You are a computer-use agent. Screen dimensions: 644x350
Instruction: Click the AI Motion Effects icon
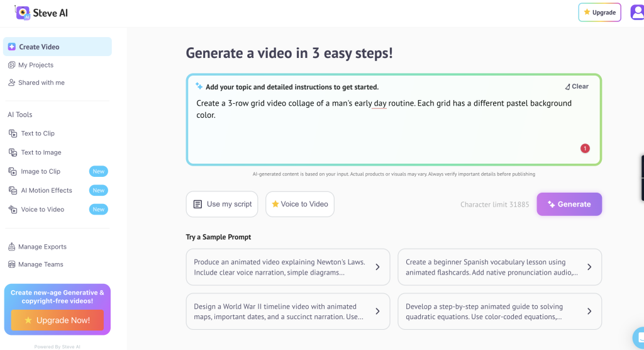13,191
